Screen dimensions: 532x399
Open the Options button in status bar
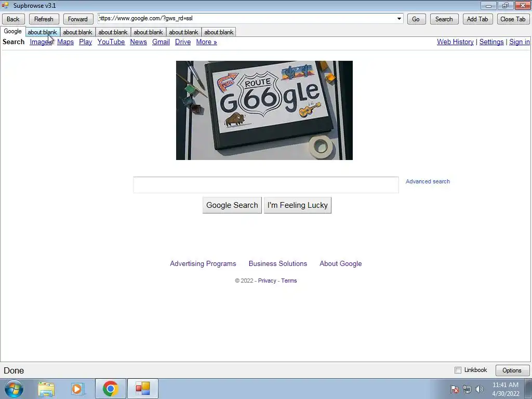pyautogui.click(x=512, y=370)
